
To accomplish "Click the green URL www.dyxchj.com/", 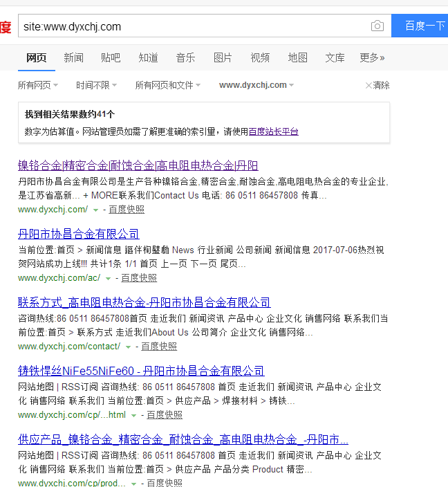I will [53, 210].
